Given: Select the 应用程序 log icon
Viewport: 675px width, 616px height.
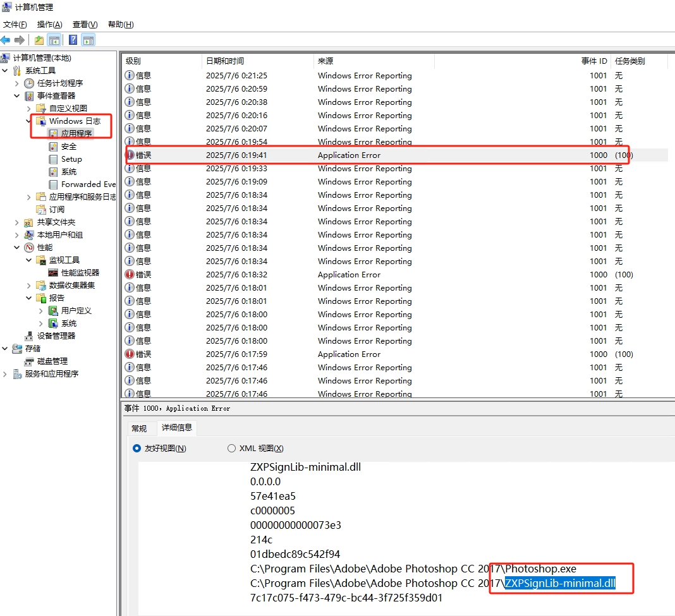Looking at the screenshot, I should click(53, 133).
